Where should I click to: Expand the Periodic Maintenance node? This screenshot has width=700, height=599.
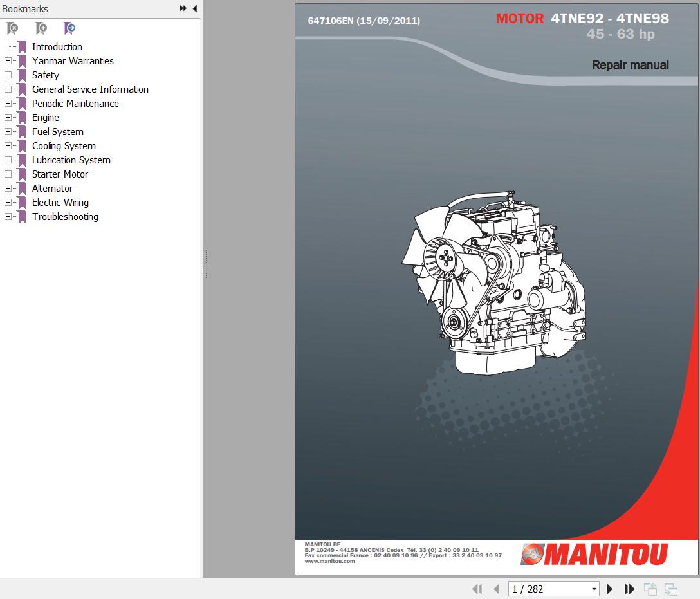[x=8, y=103]
